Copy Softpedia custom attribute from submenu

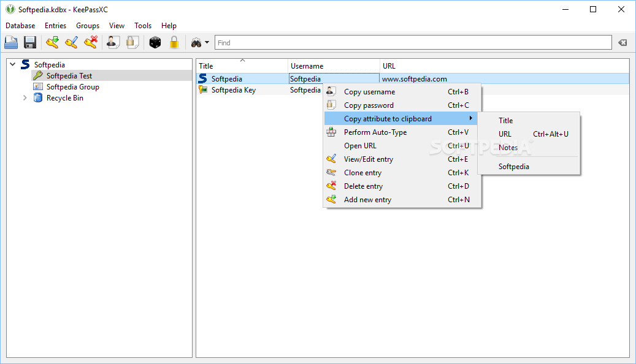coord(529,167)
